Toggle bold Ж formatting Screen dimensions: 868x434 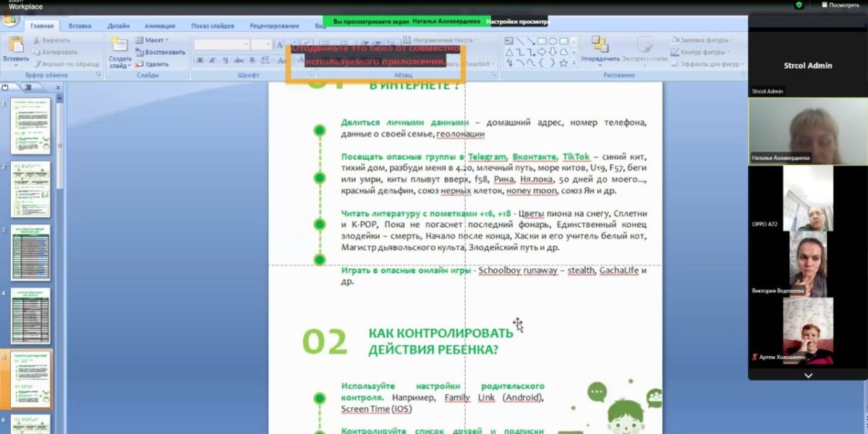click(x=200, y=60)
